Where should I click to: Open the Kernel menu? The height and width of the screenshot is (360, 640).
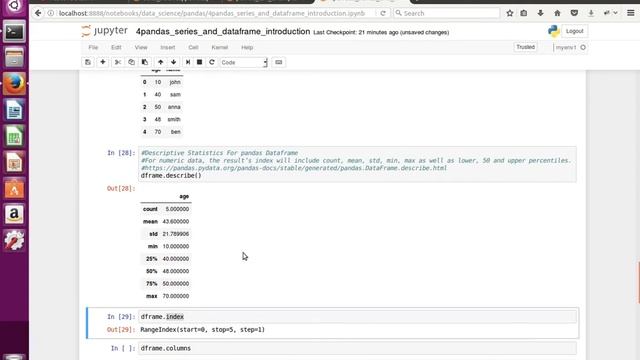[x=220, y=47]
